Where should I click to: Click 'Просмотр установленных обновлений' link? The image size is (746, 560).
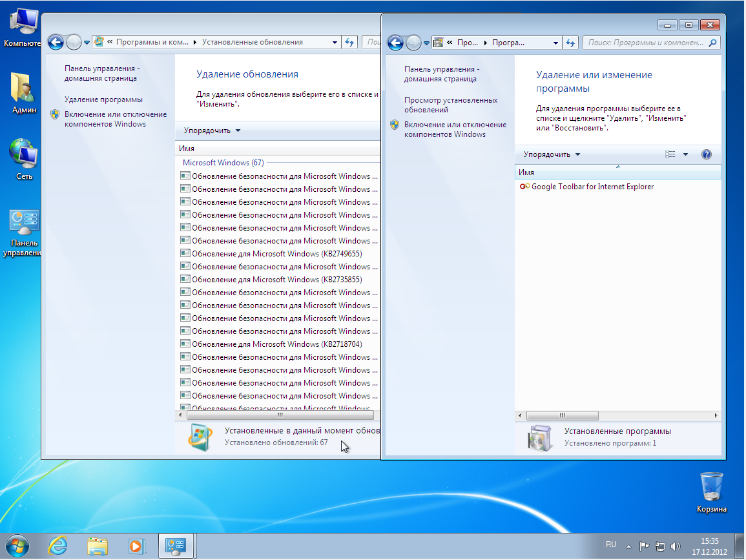tap(451, 105)
